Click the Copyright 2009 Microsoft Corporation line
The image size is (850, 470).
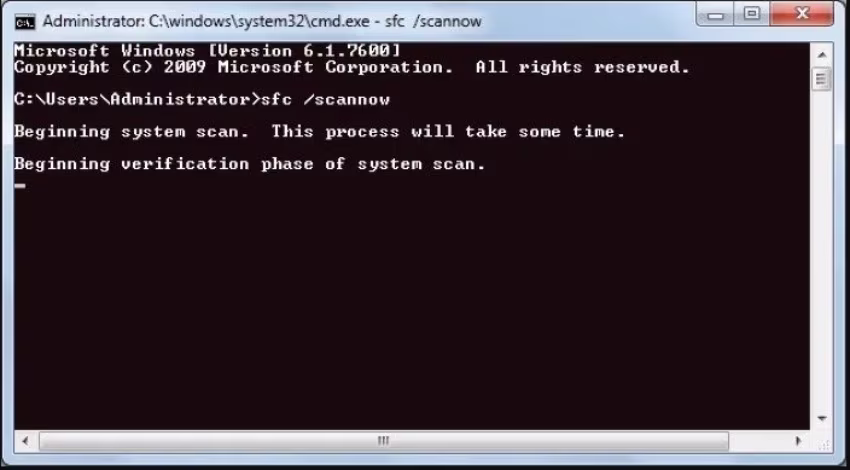coord(352,68)
